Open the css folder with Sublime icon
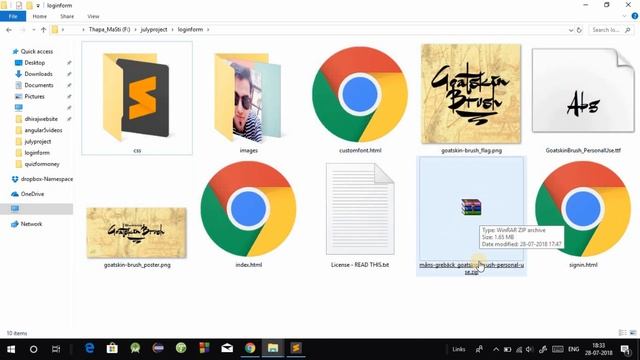640x360 pixels. pos(137,98)
